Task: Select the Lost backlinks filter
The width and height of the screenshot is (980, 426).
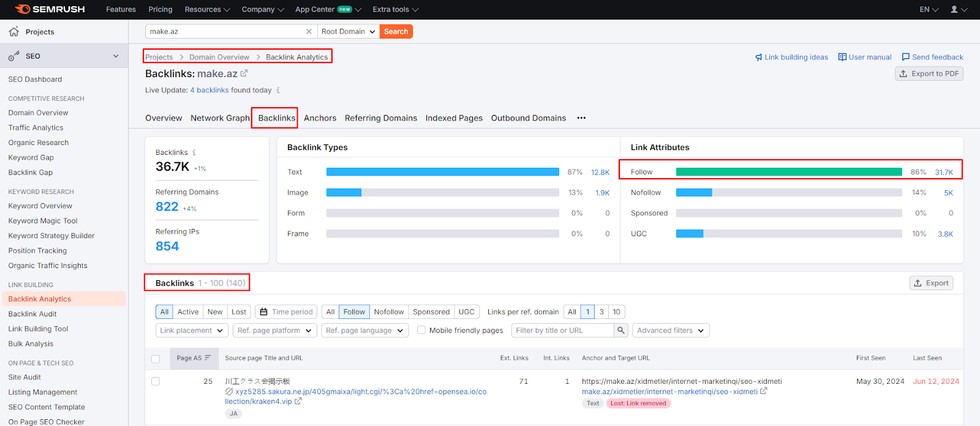Action: pos(239,312)
